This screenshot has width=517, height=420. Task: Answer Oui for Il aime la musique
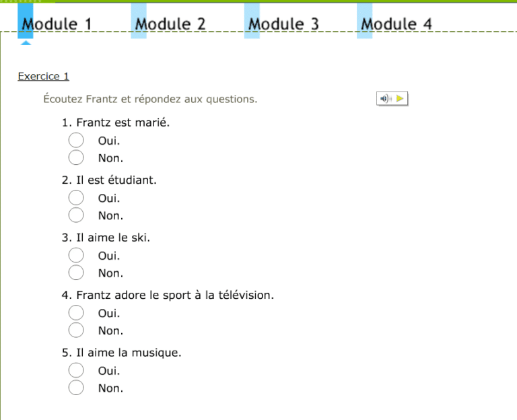[76, 370]
